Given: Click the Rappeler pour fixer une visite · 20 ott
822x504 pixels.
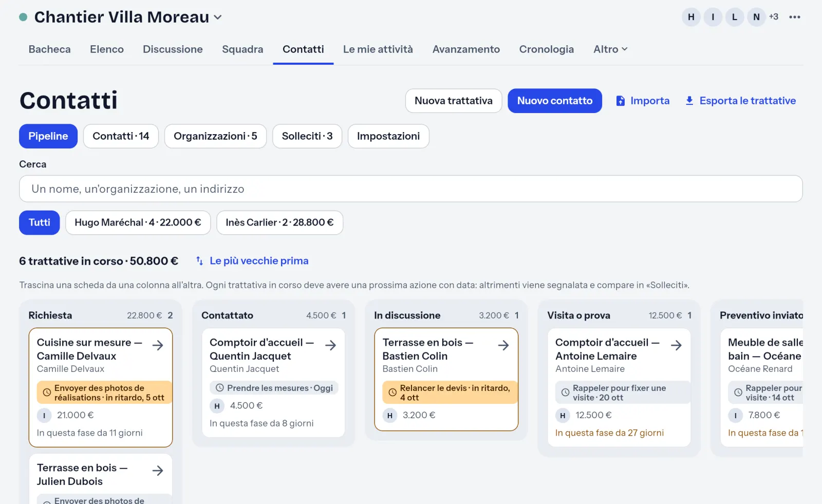Looking at the screenshot, I should (623, 393).
